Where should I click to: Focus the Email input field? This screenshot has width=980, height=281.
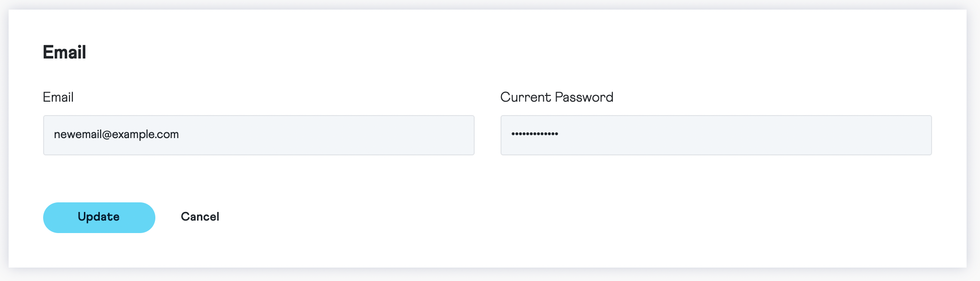(258, 135)
